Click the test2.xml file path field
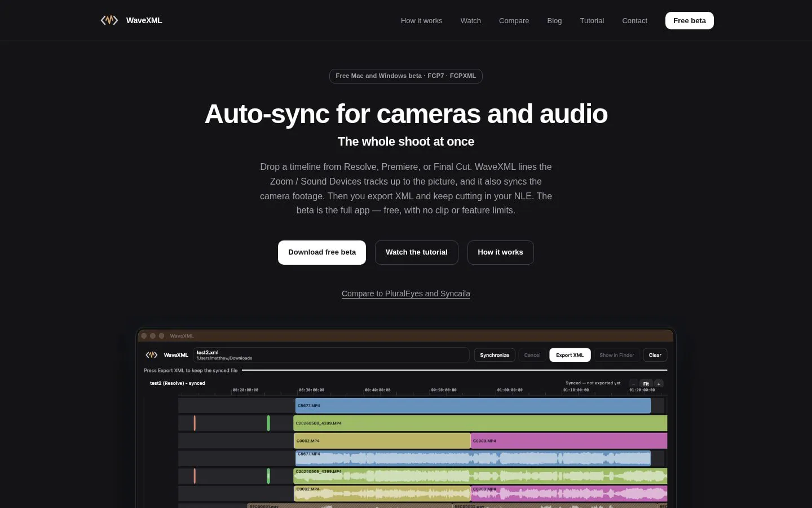This screenshot has height=508, width=812. (x=332, y=355)
